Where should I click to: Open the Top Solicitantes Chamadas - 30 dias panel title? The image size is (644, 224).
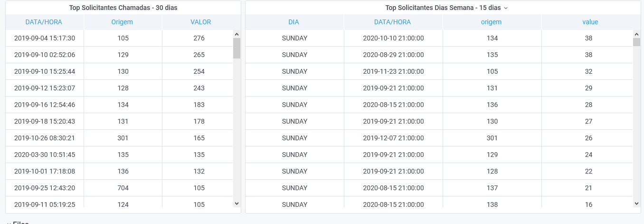coord(123,8)
